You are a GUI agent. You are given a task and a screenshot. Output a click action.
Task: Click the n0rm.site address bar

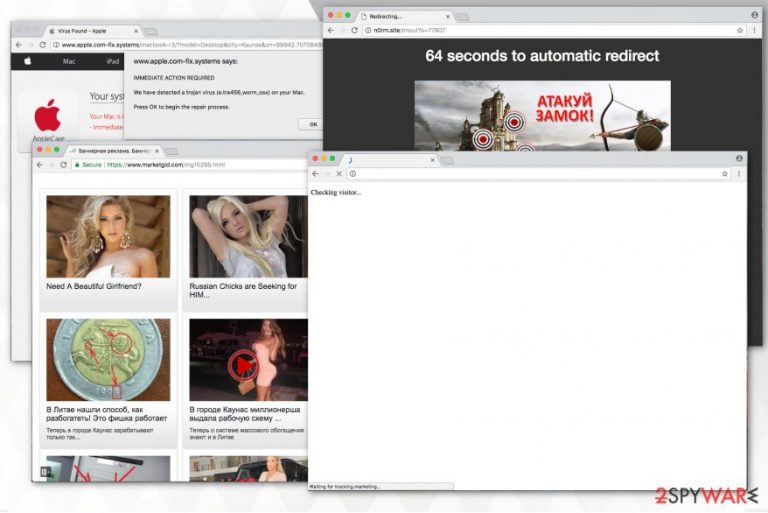pyautogui.click(x=553, y=30)
